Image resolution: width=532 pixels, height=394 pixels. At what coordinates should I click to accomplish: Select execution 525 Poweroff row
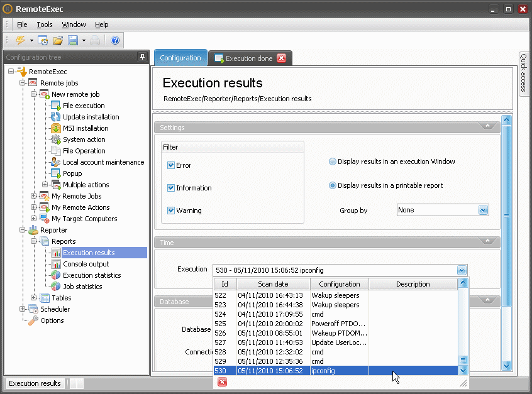click(x=336, y=324)
